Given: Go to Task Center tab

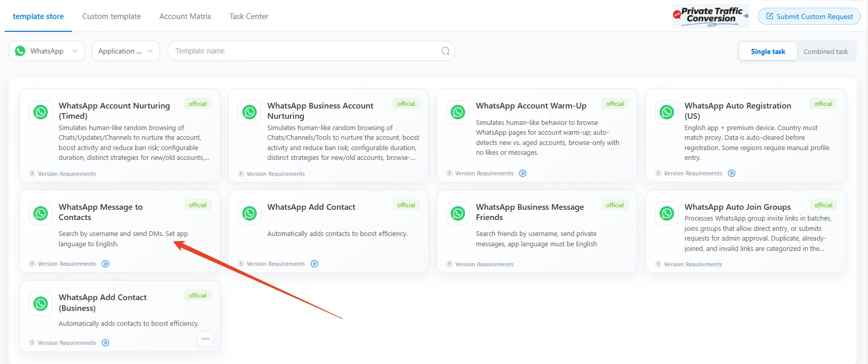Looking at the screenshot, I should point(249,16).
